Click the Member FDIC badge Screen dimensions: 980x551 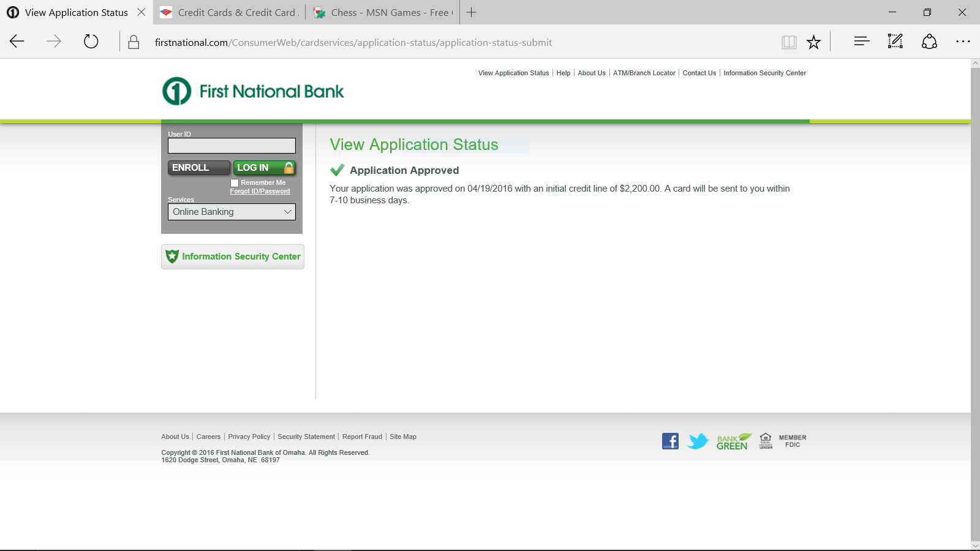pos(793,441)
